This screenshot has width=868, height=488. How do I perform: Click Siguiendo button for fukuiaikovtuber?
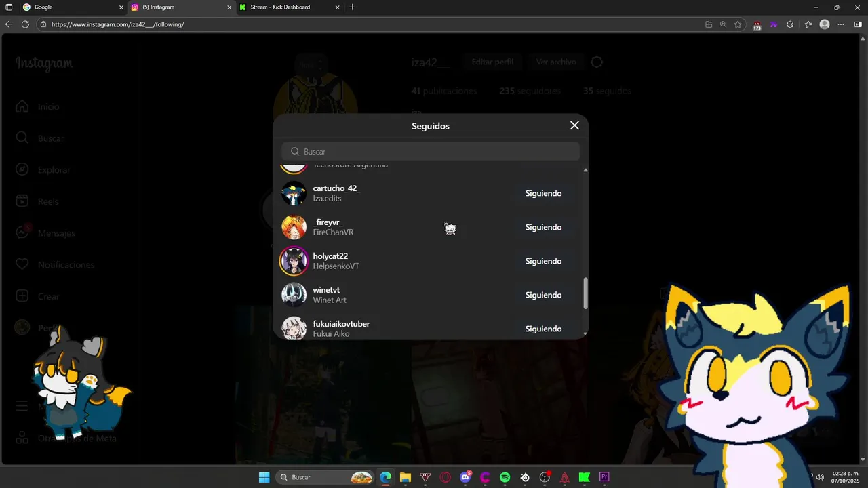543,329
